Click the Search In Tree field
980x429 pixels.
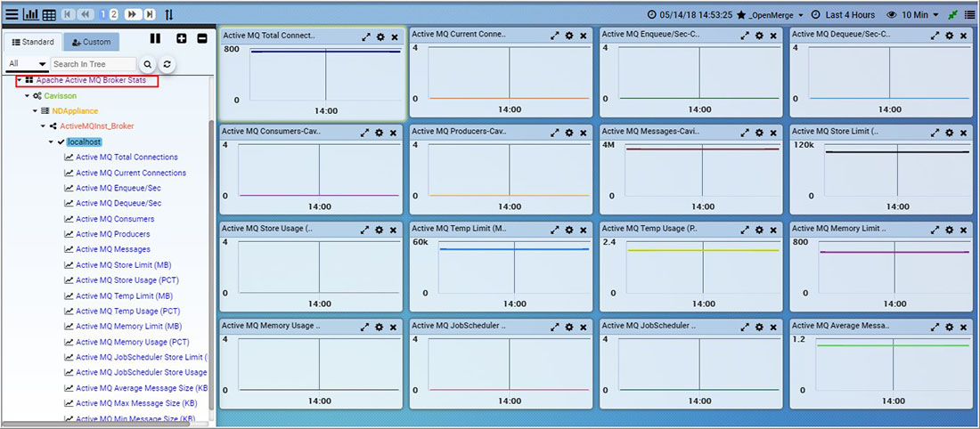coord(93,64)
